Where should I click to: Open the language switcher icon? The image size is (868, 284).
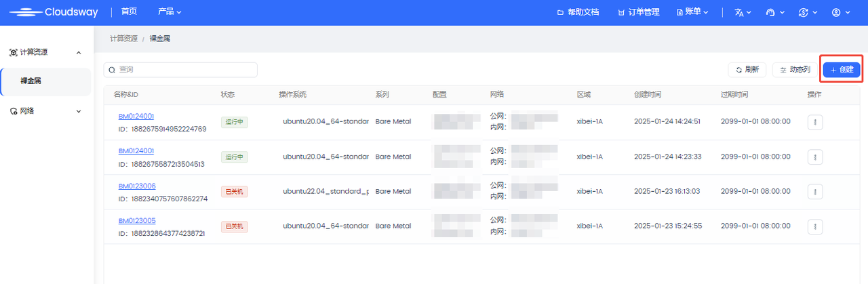coord(743,12)
